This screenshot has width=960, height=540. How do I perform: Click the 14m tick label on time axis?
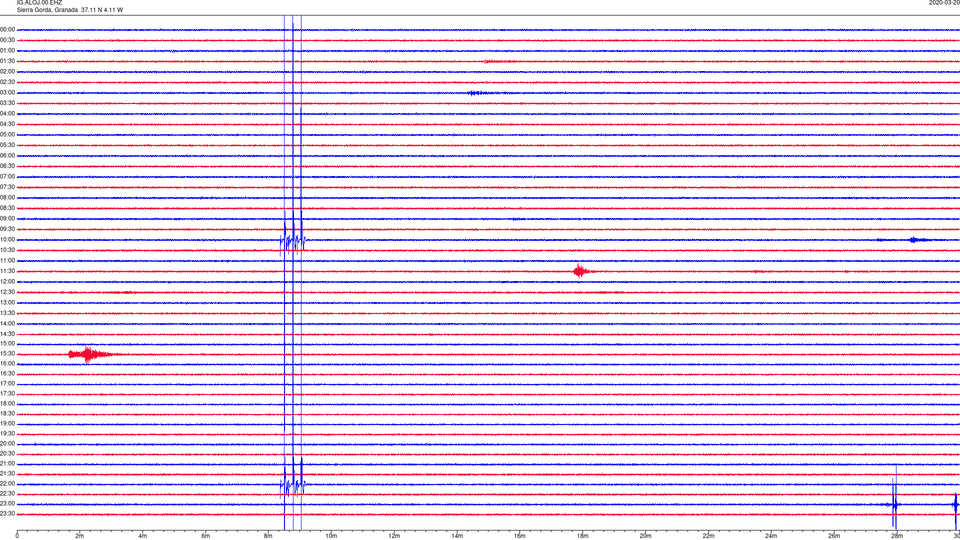(457, 536)
